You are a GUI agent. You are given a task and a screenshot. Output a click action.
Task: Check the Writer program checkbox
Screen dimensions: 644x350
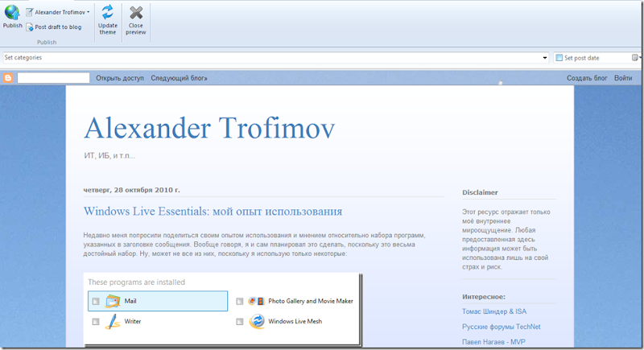(x=96, y=322)
